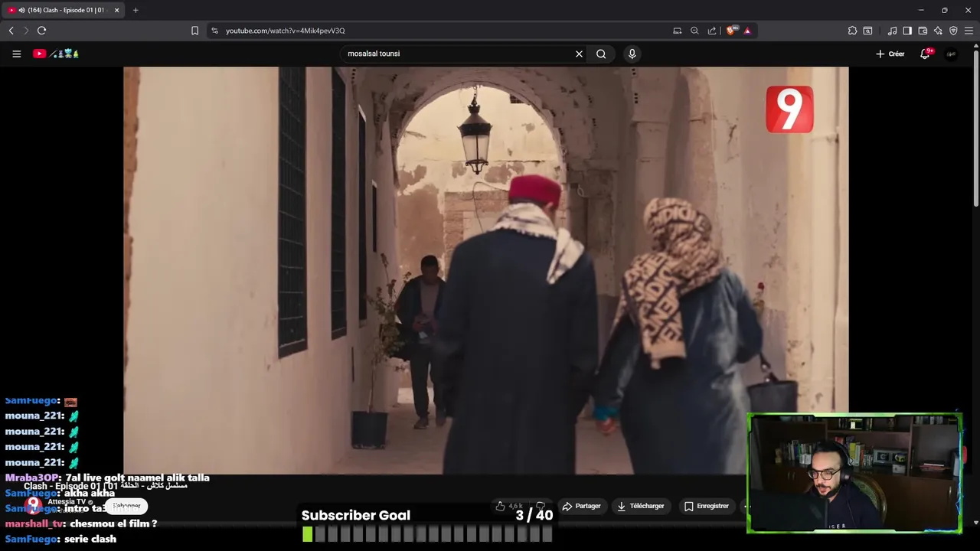
Task: Minimize the browser window
Action: (921, 10)
